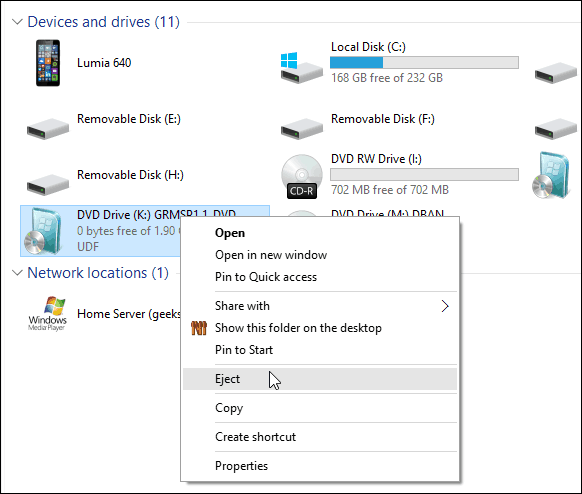Select the Local Disk (C:) label
This screenshot has width=582, height=494.
[368, 47]
